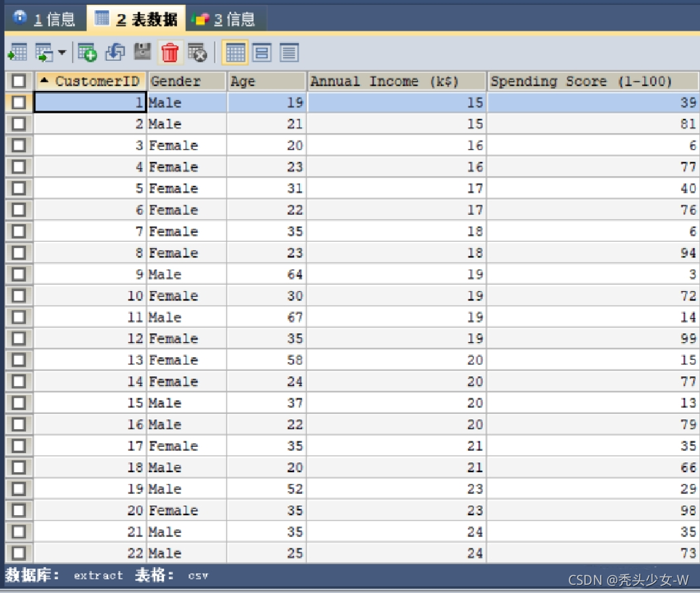Delete selected rows with the red trash icon

(170, 53)
